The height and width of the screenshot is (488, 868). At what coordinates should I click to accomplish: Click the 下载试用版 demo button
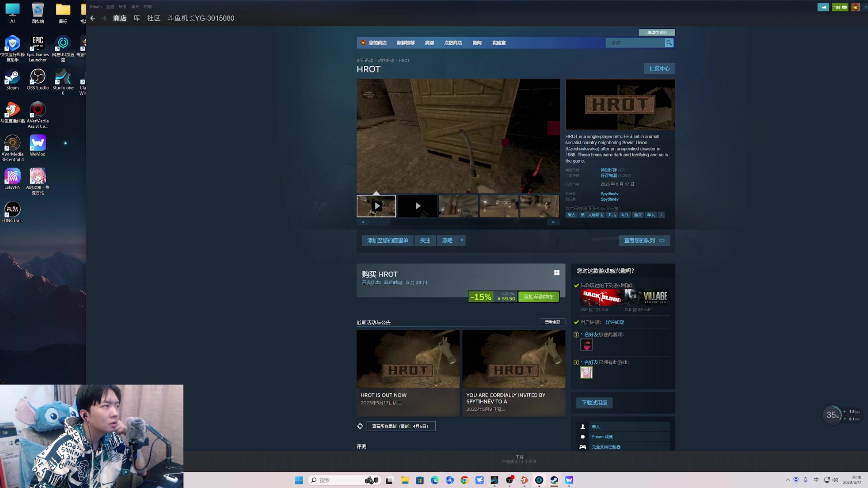(x=594, y=403)
